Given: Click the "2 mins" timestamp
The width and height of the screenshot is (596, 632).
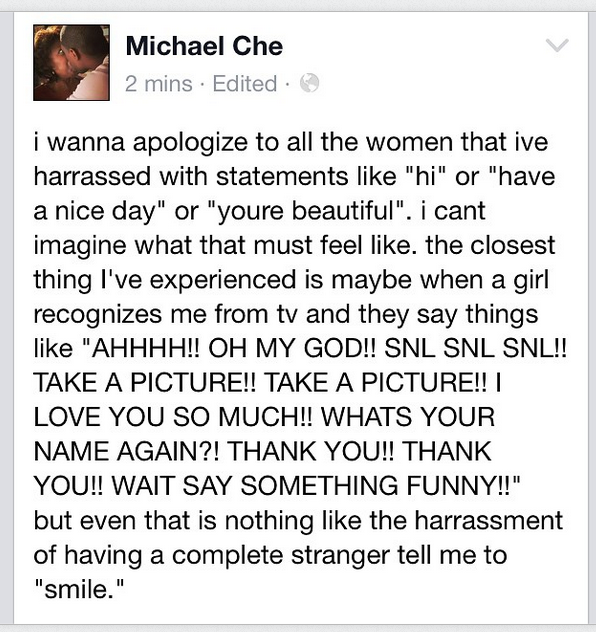Looking at the screenshot, I should click(158, 84).
